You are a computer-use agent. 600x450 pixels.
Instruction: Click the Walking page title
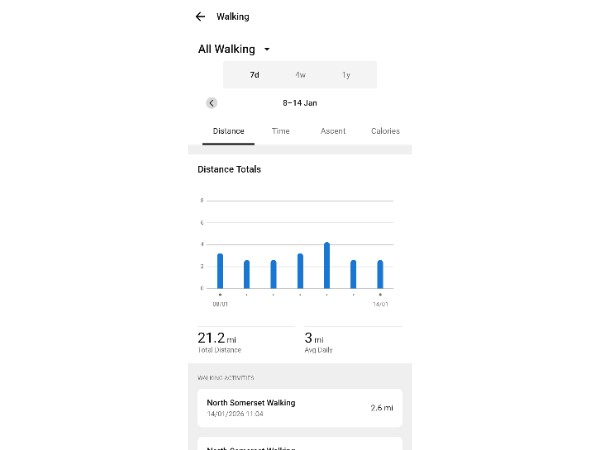(x=233, y=17)
